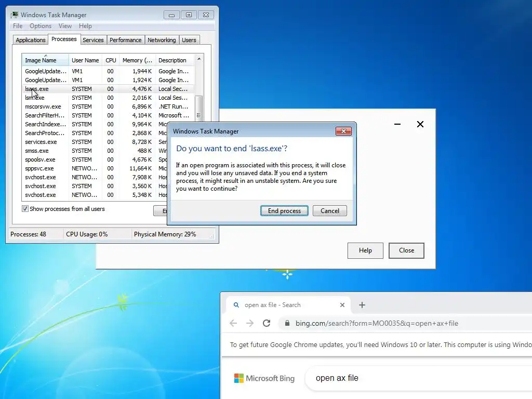The width and height of the screenshot is (532, 399).
Task: Select the spoolsv.exe process row
Action: (95, 159)
